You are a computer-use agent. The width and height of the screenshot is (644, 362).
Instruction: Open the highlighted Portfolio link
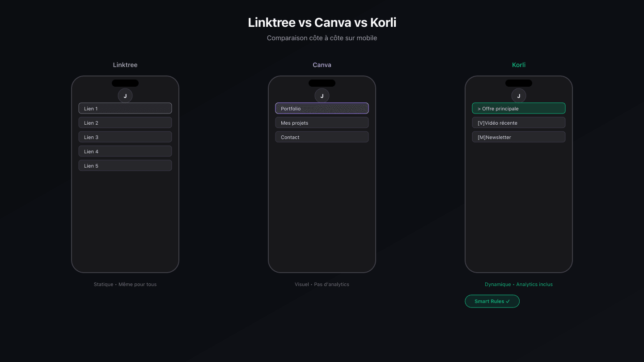click(322, 108)
